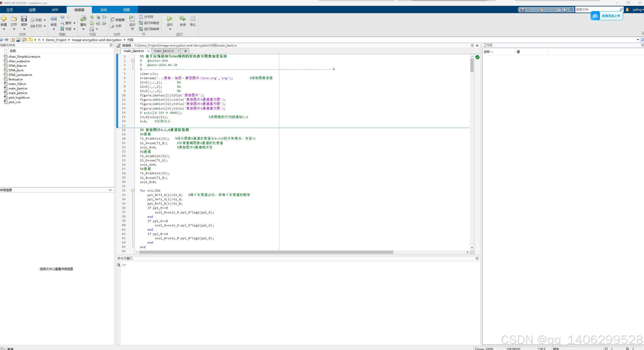
Task: Open the 发布 (Publish) ribbon tab
Action: [x=104, y=10]
